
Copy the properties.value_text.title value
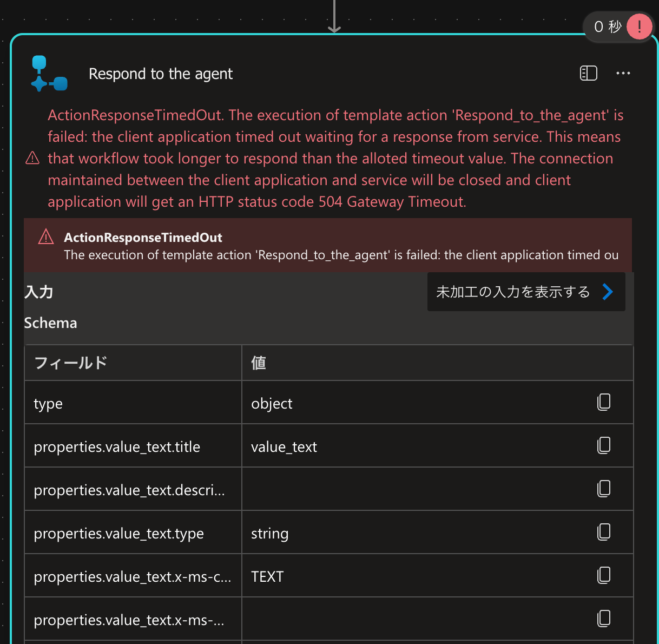pyautogui.click(x=604, y=445)
